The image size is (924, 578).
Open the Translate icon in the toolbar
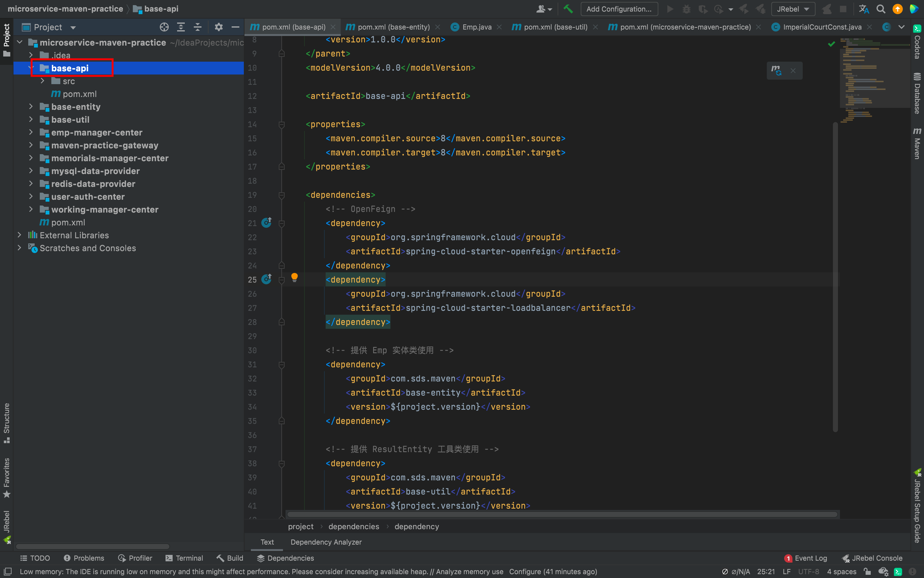point(864,9)
